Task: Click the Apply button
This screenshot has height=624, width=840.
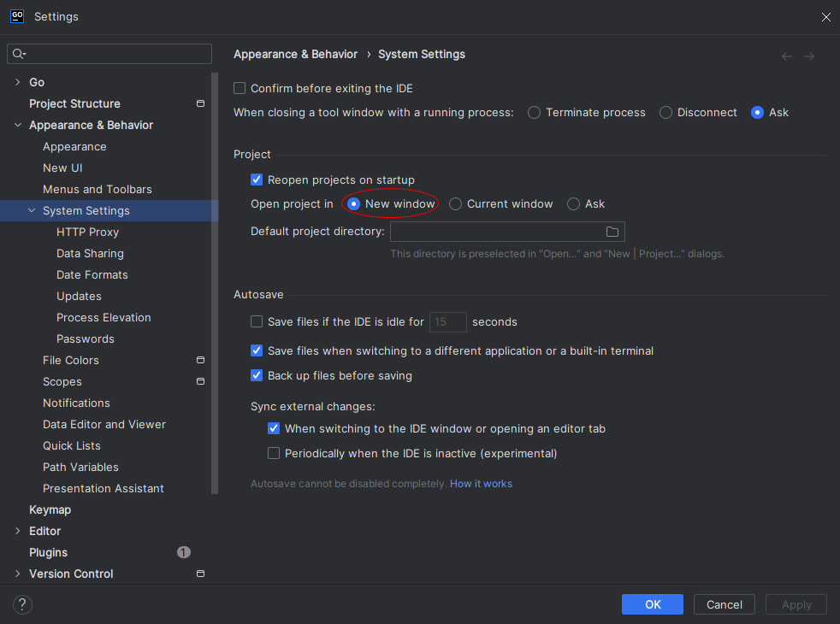Action: [796, 604]
